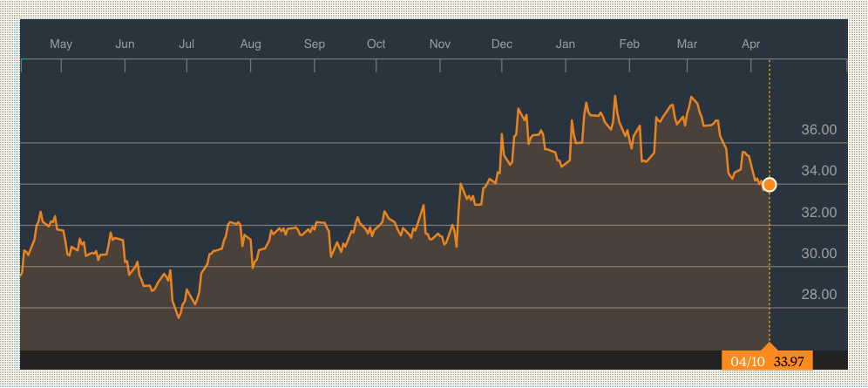Select the Aug month label
The height and width of the screenshot is (388, 868).
250,44
